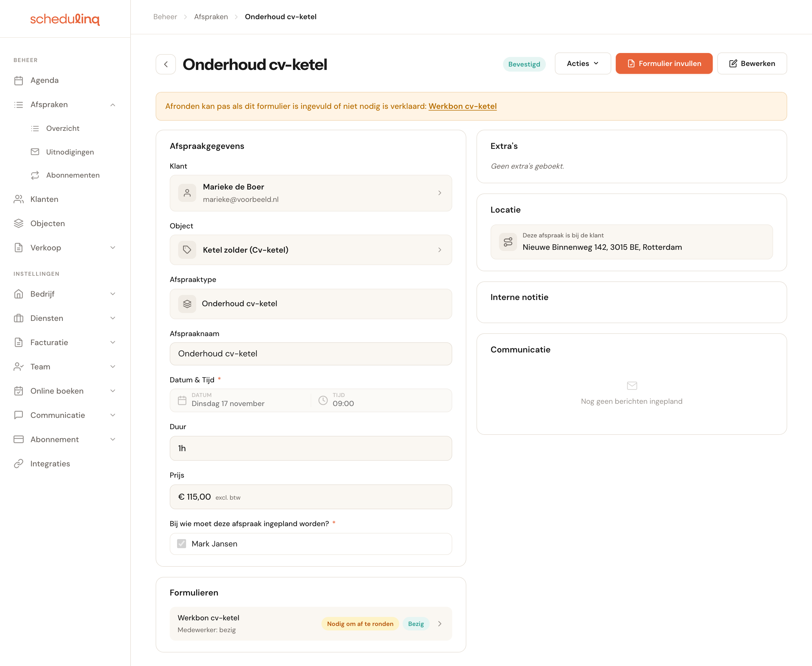Click the Integraties link icon

tap(18, 464)
